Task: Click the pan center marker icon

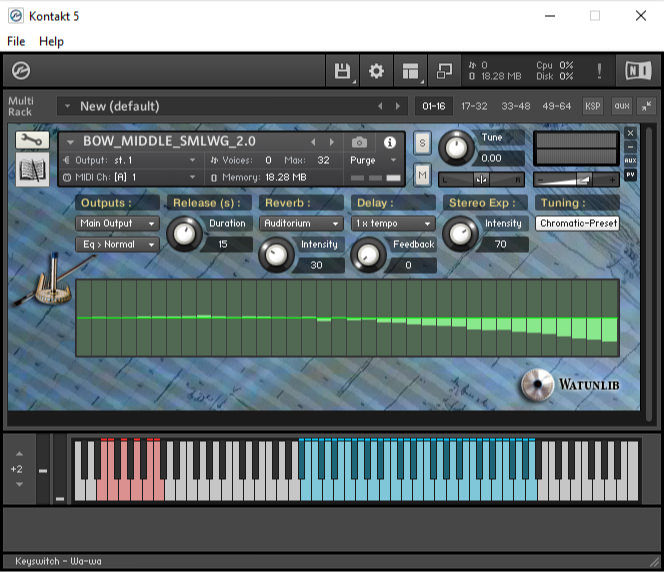Action: click(481, 180)
